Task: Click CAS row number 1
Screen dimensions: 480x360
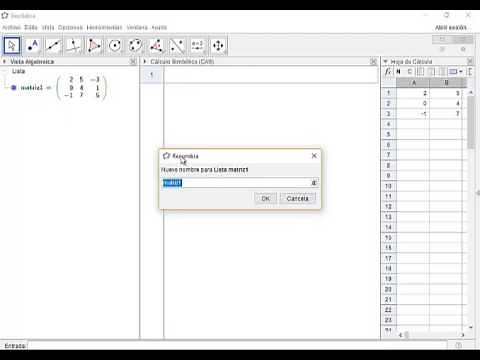Action: (152, 75)
